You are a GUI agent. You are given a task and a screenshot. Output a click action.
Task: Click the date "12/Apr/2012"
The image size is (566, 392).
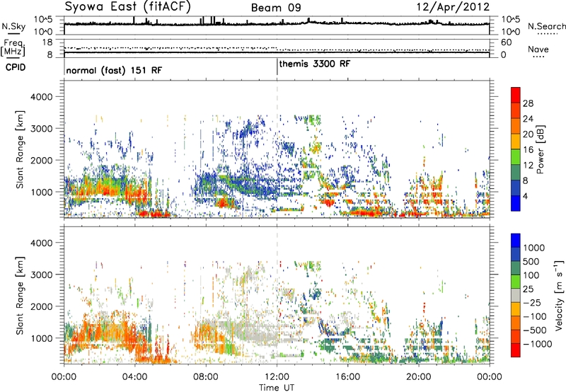coord(453,7)
